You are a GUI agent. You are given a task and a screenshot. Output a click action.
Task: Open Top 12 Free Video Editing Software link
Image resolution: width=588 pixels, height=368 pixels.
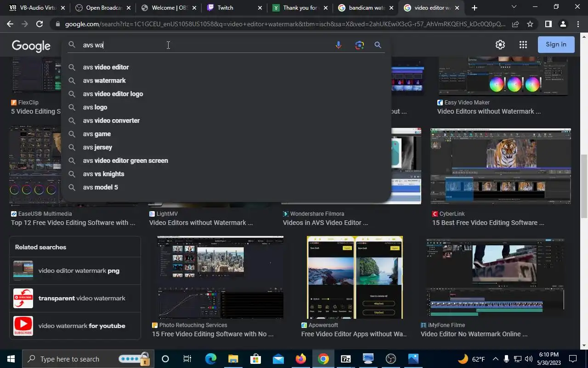(x=73, y=223)
